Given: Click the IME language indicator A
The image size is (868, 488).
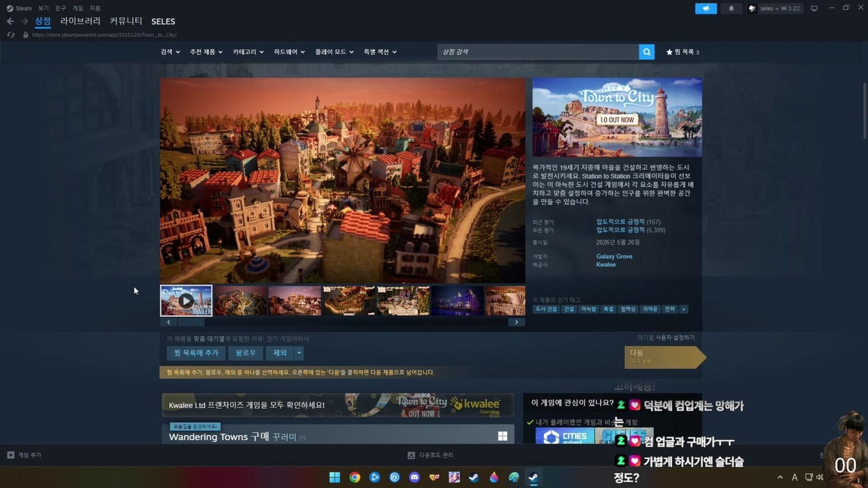Looking at the screenshot, I should coord(794,477).
